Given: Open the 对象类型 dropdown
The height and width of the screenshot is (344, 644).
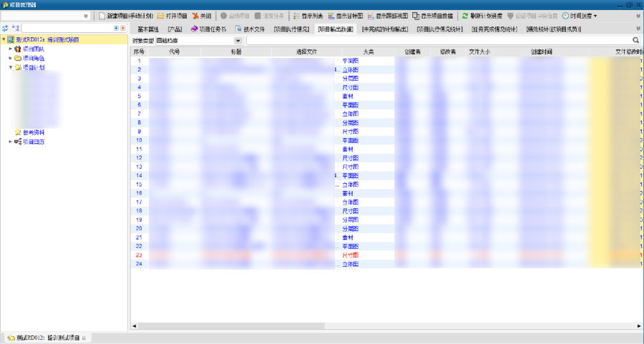Looking at the screenshot, I should click(238, 41).
